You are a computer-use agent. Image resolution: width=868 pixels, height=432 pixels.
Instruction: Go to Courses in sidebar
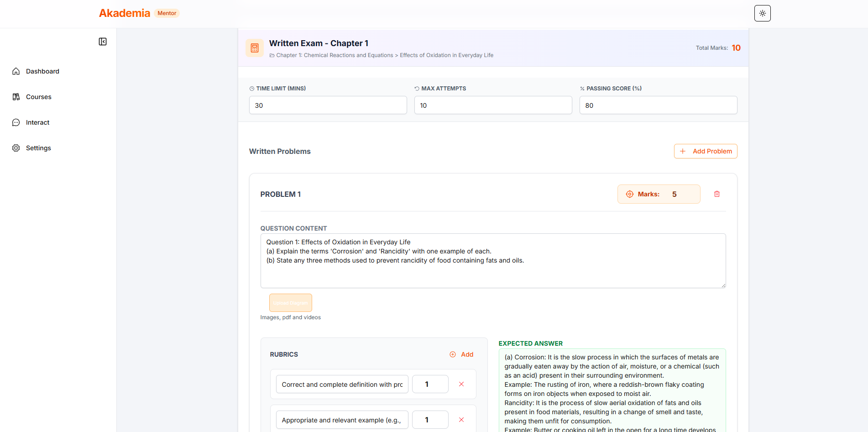point(38,97)
